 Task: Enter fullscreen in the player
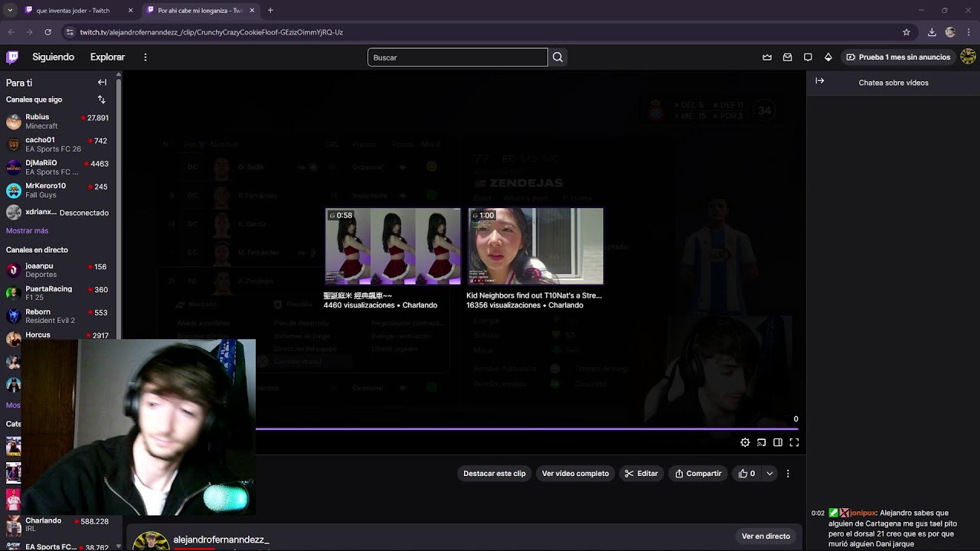[794, 442]
